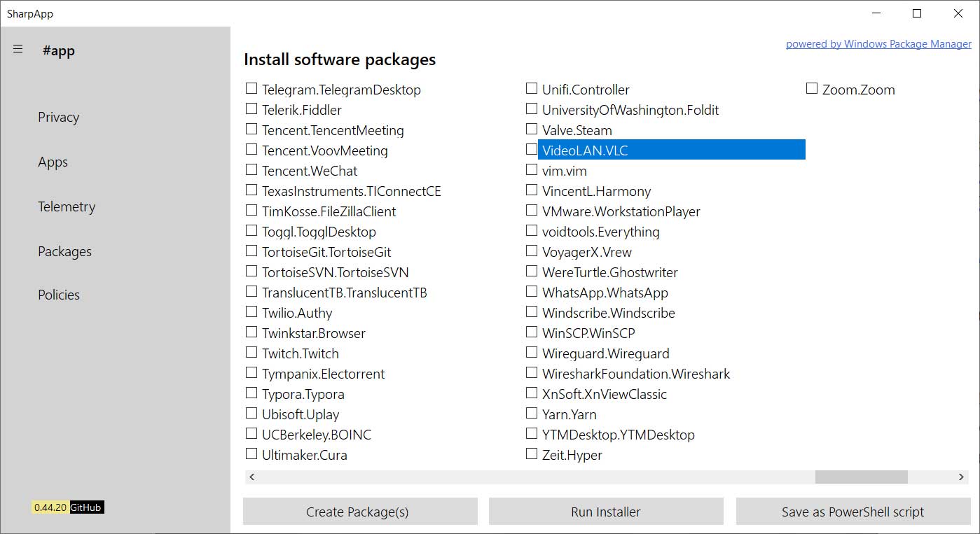Click the Tencent.VoovMeeting label text
This screenshot has height=534, width=980.
pyautogui.click(x=325, y=150)
